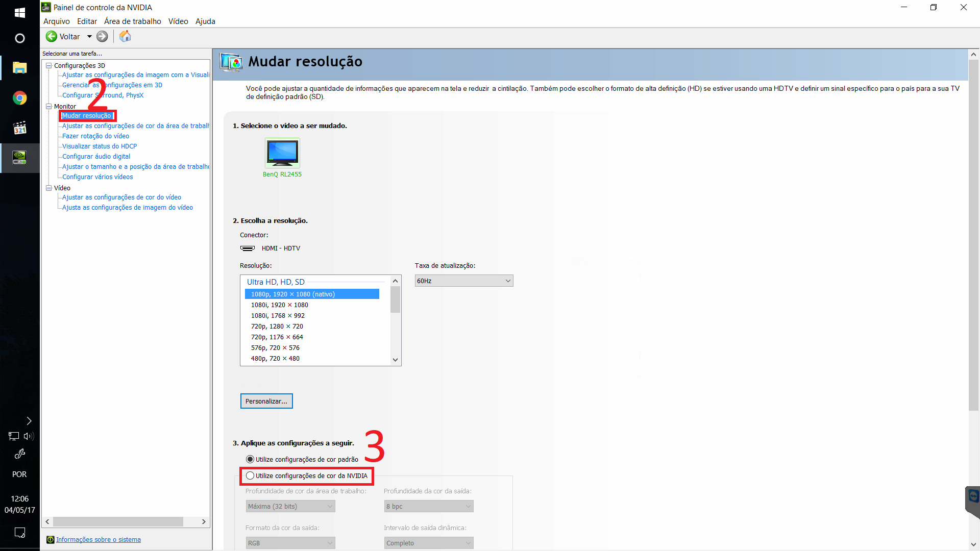980x551 pixels.
Task: Open the Windows Start menu
Action: [20, 12]
